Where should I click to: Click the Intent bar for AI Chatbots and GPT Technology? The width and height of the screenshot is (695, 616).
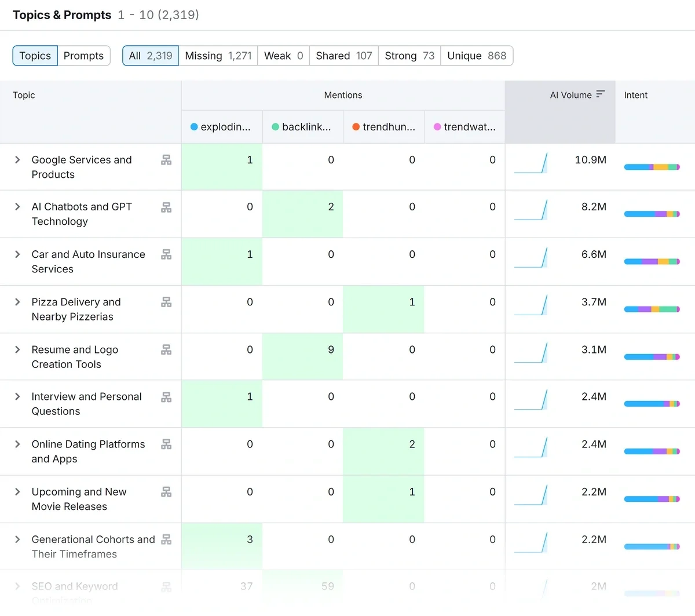click(x=652, y=214)
